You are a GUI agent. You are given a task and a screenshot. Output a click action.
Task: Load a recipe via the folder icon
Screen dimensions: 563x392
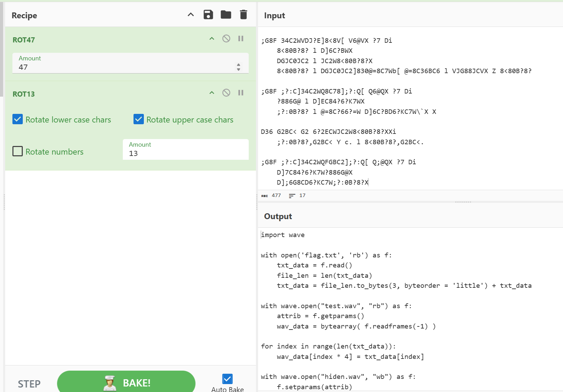point(226,14)
